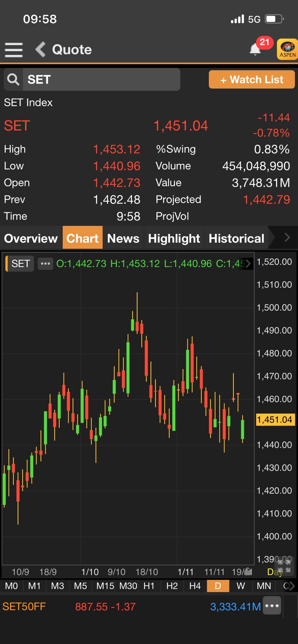Select the Chart tab
Screen dimensions: 298x644
pyautogui.click(x=83, y=237)
